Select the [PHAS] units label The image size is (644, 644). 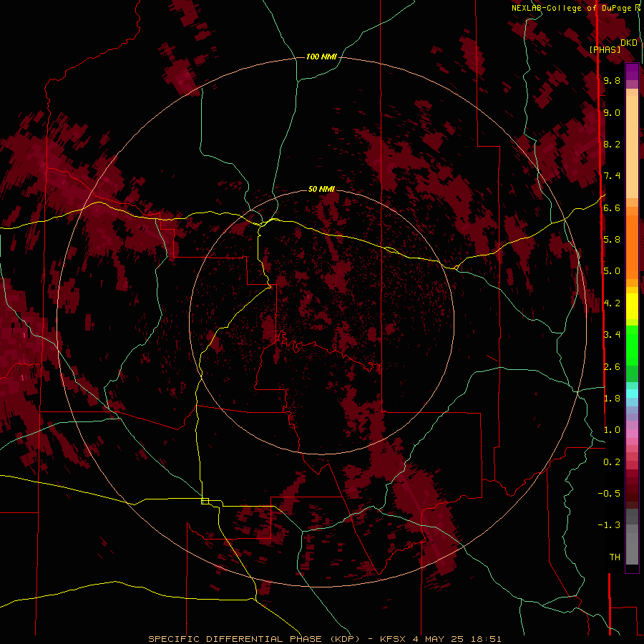605,49
